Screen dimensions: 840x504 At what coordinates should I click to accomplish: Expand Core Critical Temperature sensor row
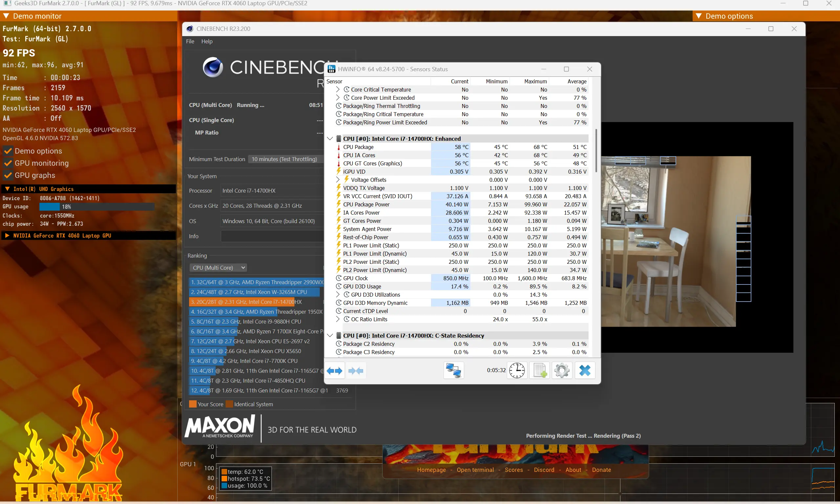[338, 90]
